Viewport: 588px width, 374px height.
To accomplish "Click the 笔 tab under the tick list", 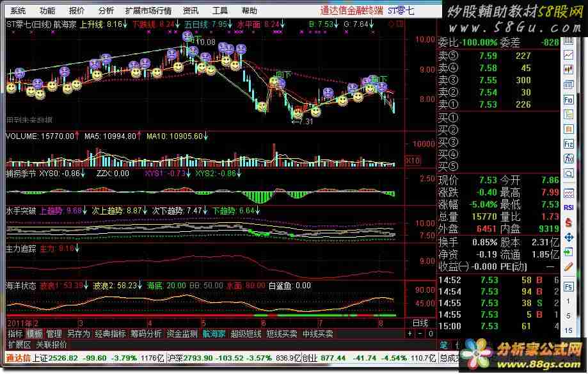I will 444,345.
